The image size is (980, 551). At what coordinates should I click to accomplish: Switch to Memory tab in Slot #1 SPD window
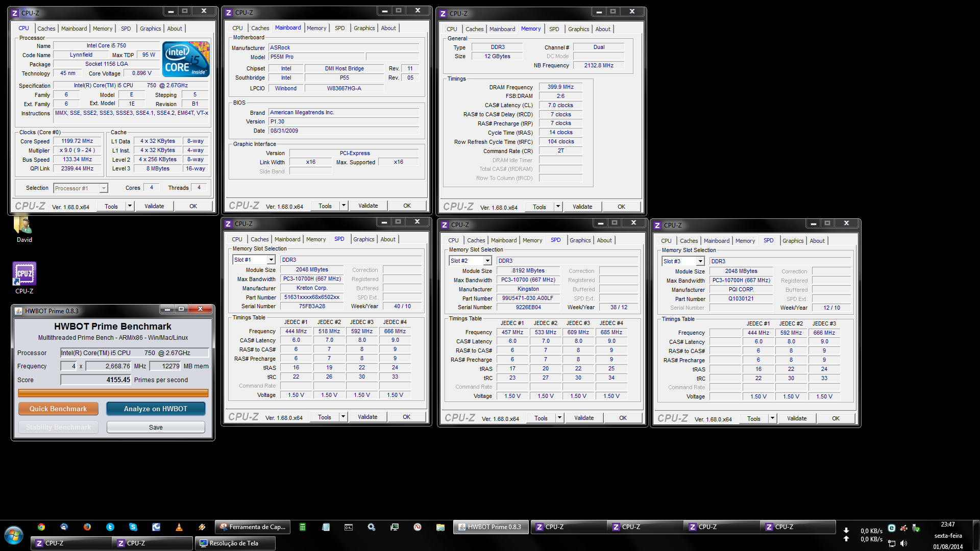tap(316, 239)
